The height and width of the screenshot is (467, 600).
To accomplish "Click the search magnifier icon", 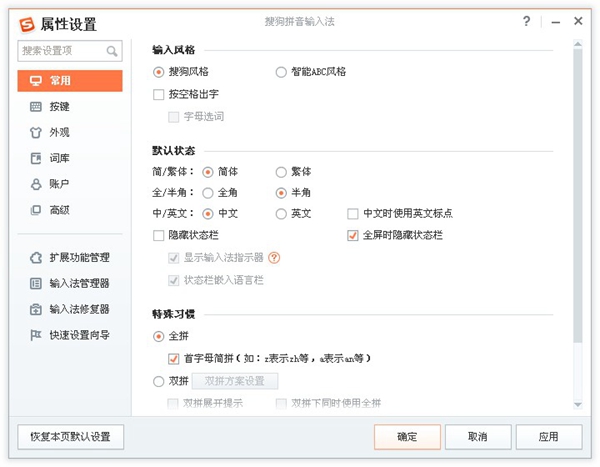I will 112,51.
